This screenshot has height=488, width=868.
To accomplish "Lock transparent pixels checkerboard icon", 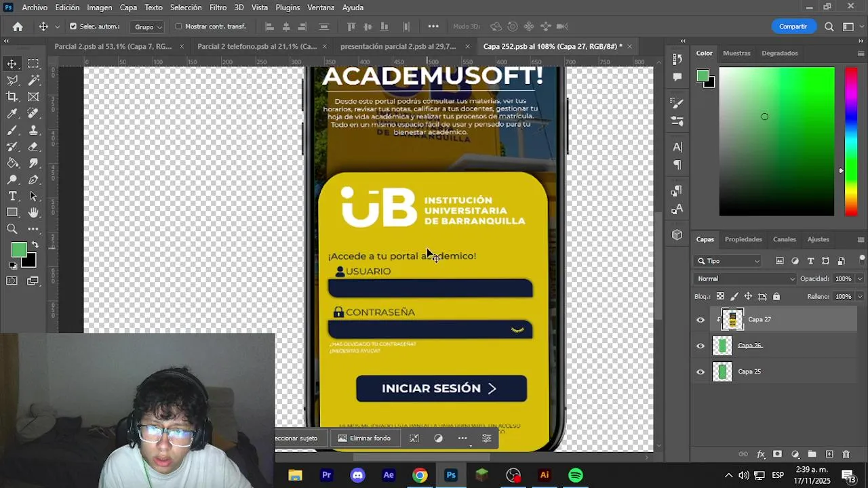I will [720, 296].
